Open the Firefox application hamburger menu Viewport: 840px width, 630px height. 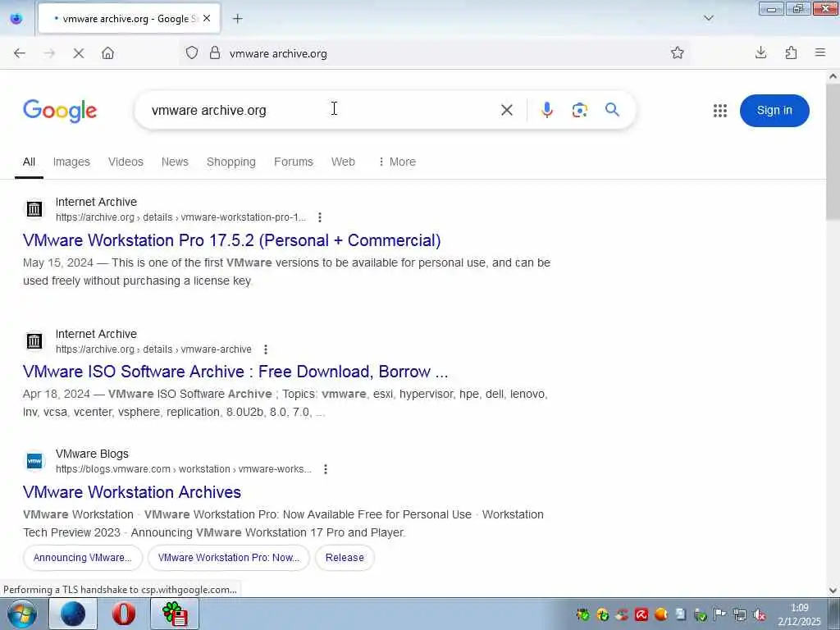coord(820,52)
